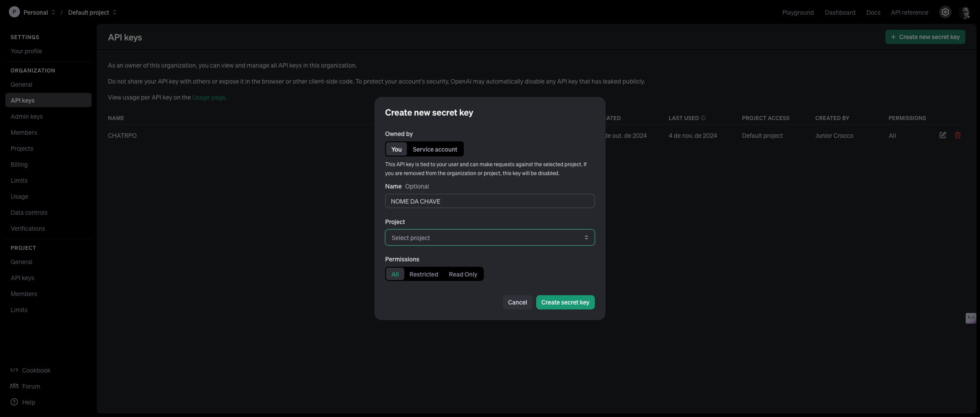Click the NAME column header

coord(116,118)
